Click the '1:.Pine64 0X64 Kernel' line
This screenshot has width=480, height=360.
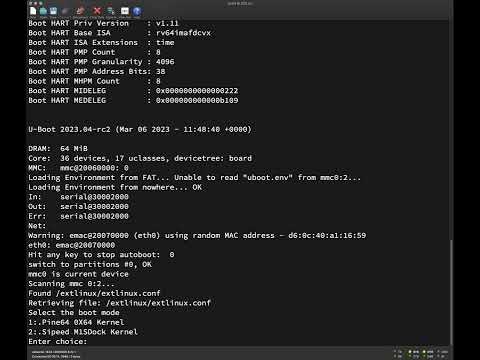click(x=76, y=322)
